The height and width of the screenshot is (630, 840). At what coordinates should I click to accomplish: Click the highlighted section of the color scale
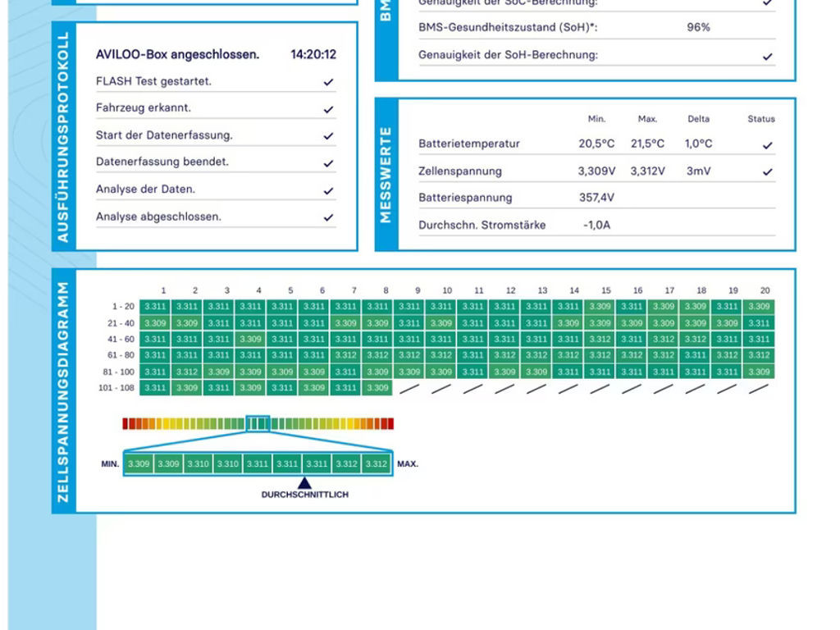pyautogui.click(x=258, y=423)
